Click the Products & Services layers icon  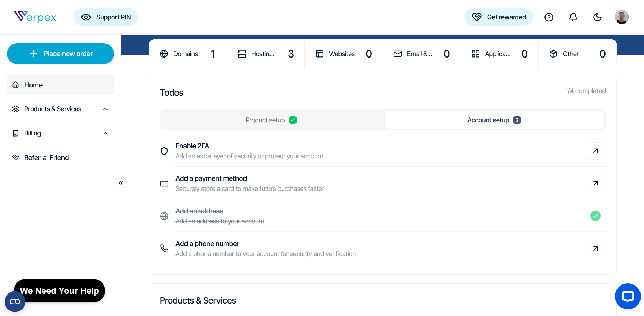coord(16,109)
